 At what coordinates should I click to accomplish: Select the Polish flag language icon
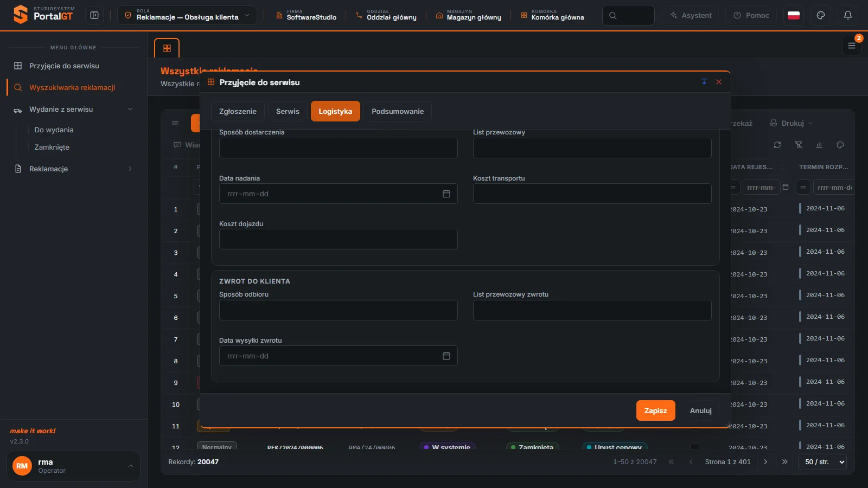pos(794,15)
